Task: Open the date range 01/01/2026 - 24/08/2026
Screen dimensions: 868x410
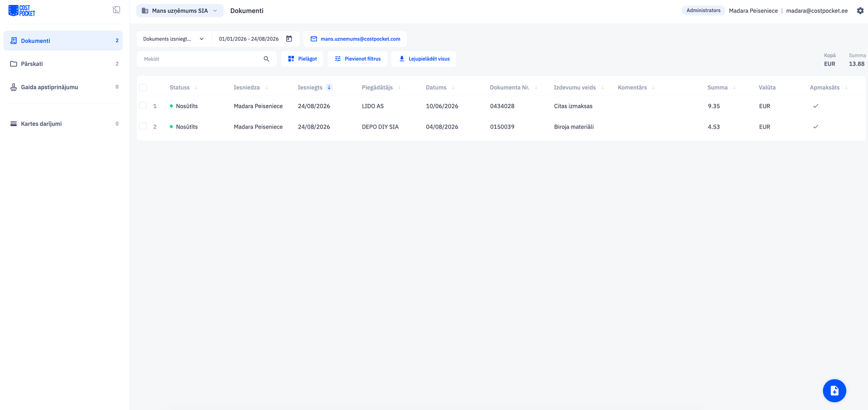Action: pos(249,39)
